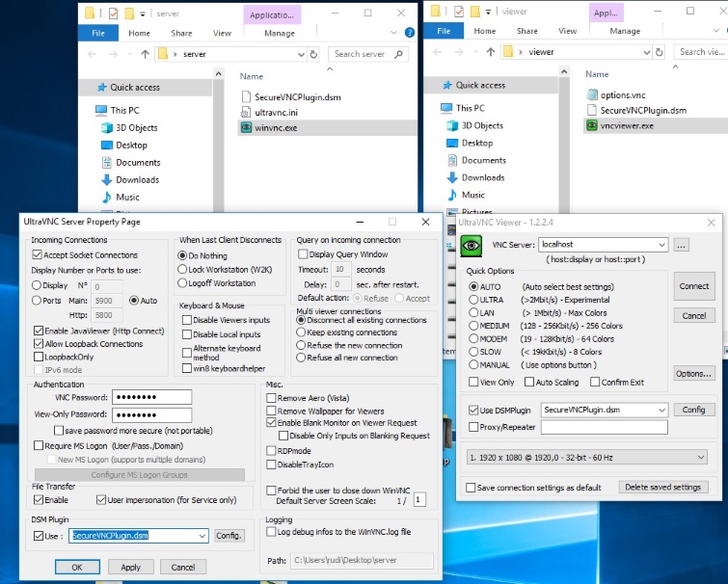Click Search server box
The height and width of the screenshot is (584, 728).
point(368,54)
